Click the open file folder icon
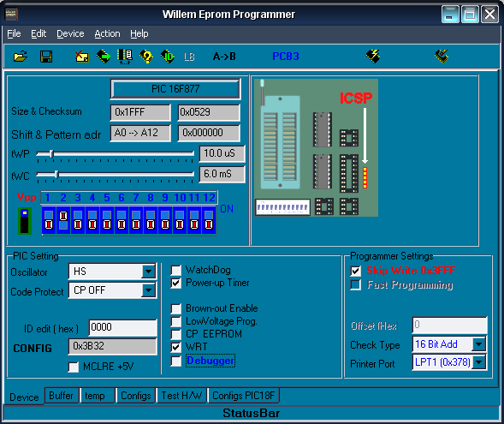The height and width of the screenshot is (424, 504). (21, 57)
